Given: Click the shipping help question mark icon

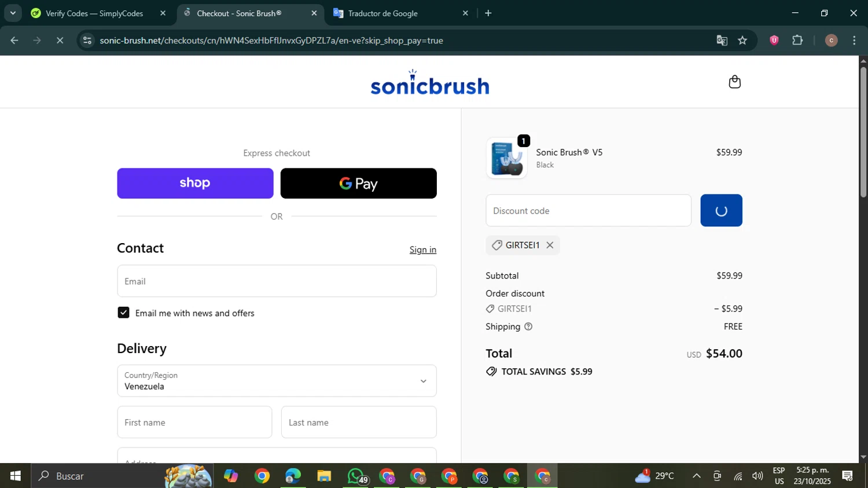Looking at the screenshot, I should tap(528, 326).
